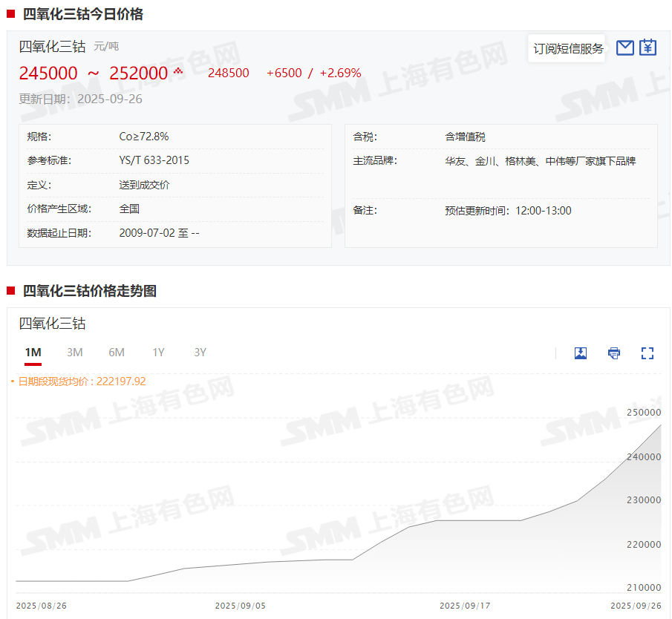This screenshot has width=672, height=619.
Task: Switch chart to 3M range
Action: [x=74, y=353]
